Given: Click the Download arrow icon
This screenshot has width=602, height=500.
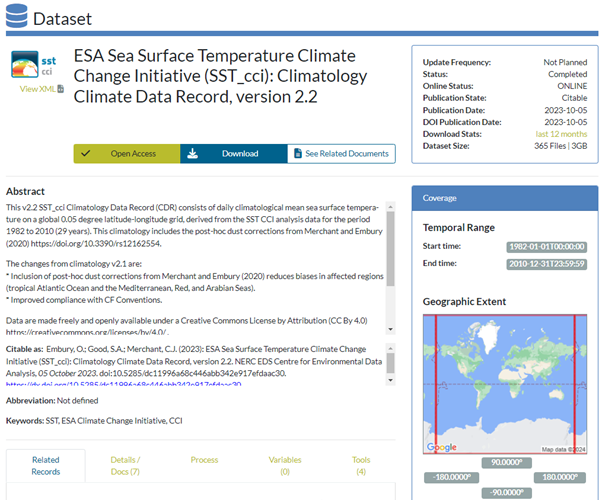Looking at the screenshot, I should coord(192,154).
